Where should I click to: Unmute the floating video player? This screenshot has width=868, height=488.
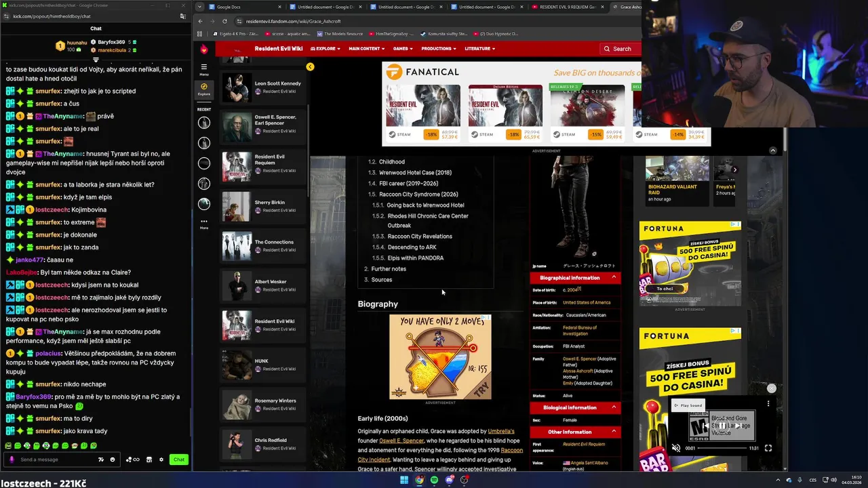coord(675,448)
